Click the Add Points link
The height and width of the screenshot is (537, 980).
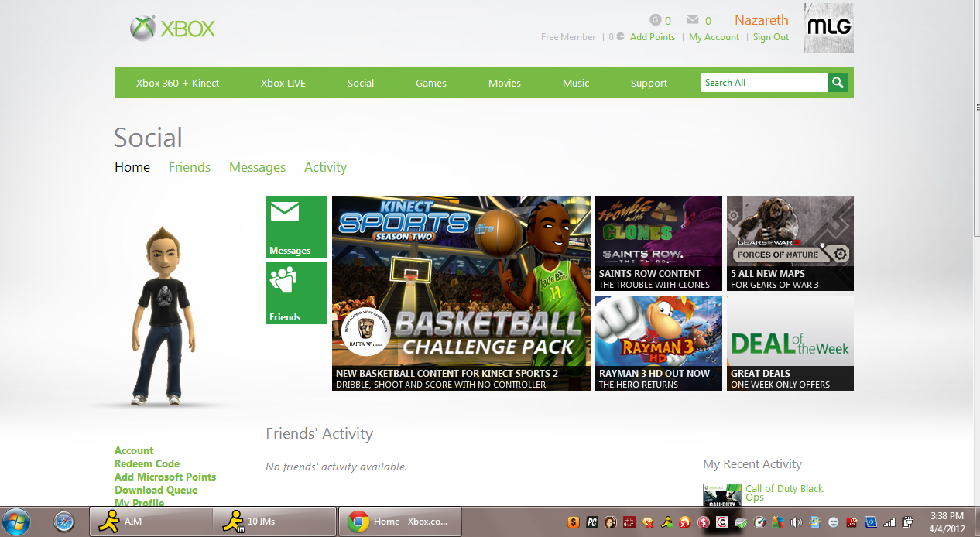click(653, 37)
